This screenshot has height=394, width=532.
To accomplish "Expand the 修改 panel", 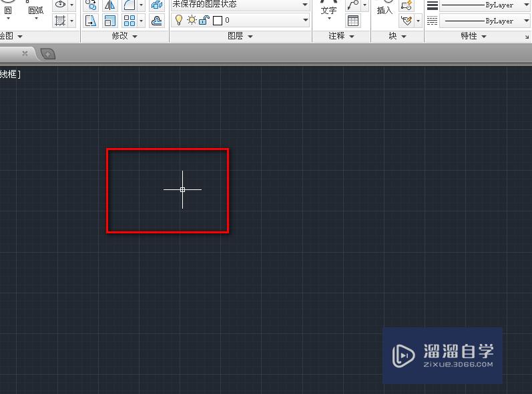I will pyautogui.click(x=125, y=36).
